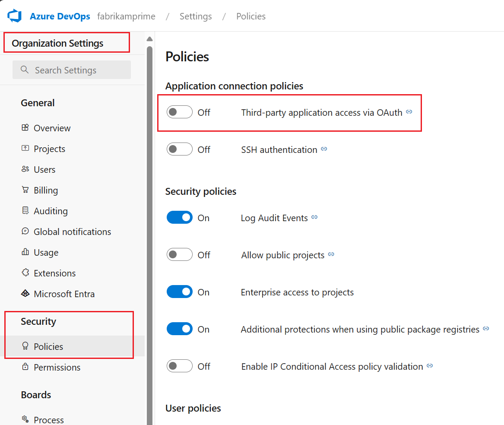504x425 pixels.
Task: Open Projects in the settings sidebar
Action: point(72,149)
